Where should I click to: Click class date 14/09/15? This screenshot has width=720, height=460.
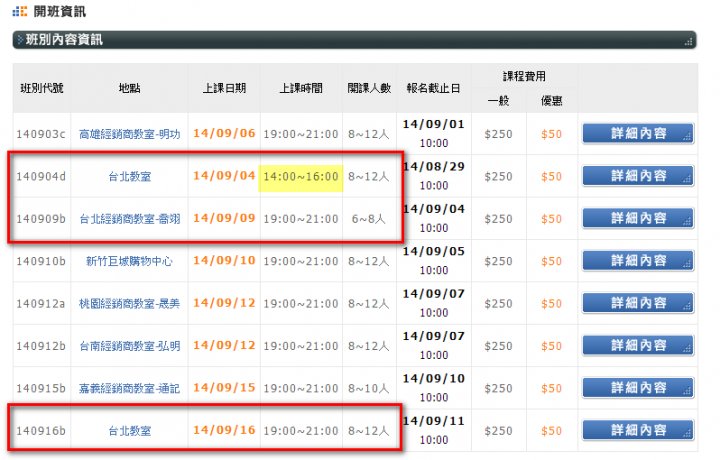tap(224, 387)
